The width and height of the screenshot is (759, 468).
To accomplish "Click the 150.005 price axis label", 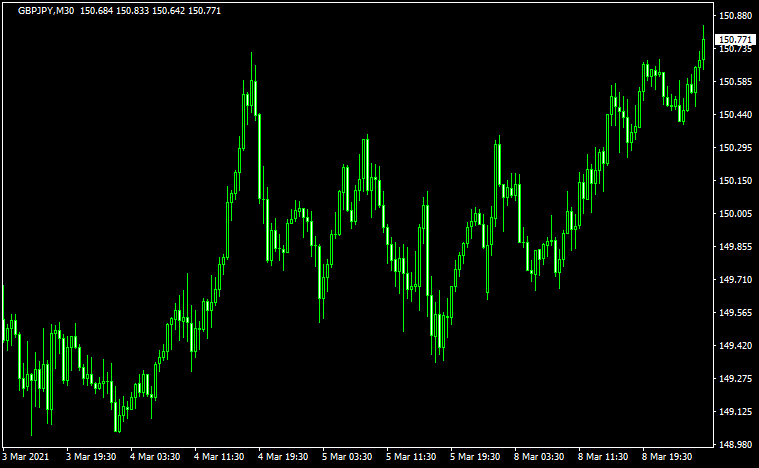I will pos(735,214).
